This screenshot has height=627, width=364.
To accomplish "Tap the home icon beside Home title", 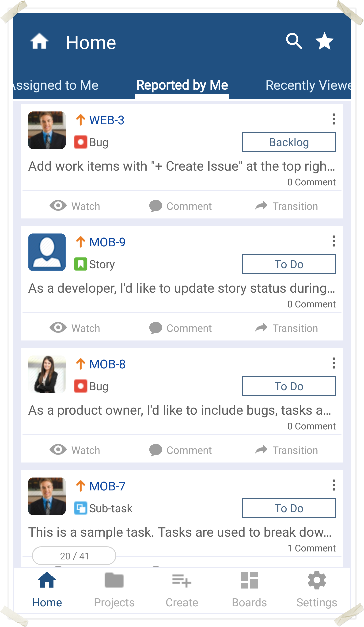I will tap(39, 42).
